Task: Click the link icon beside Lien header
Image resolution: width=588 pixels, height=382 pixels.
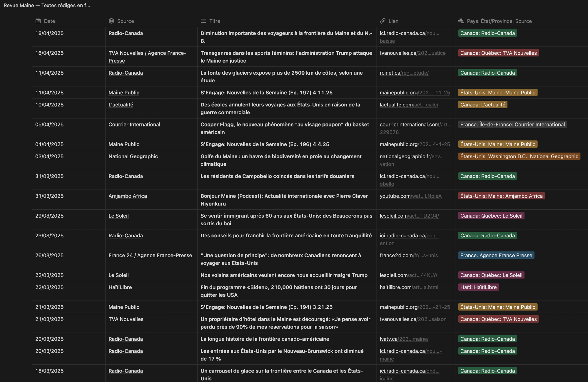Action: [x=382, y=21]
